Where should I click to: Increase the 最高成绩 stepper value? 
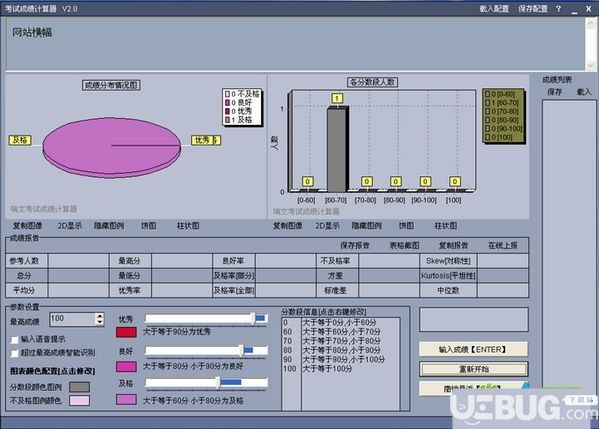(x=100, y=316)
